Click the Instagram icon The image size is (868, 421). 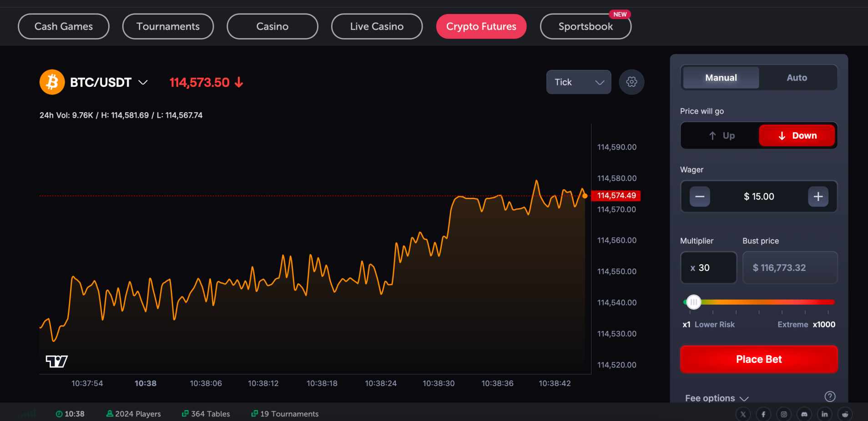click(x=783, y=414)
